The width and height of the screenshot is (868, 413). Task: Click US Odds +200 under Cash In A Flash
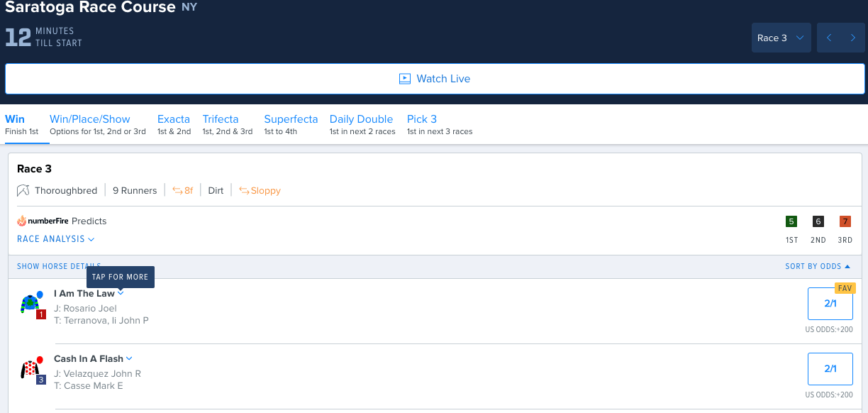coord(829,395)
